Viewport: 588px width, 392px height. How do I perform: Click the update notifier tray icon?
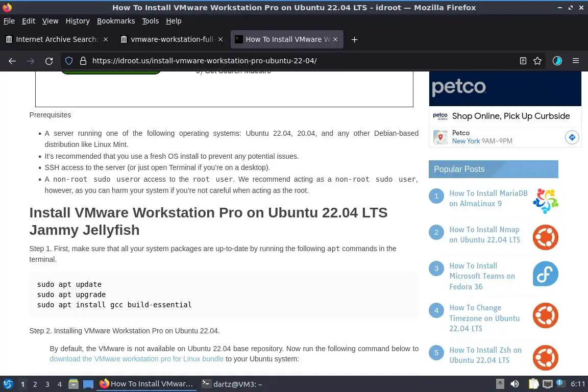560,383
